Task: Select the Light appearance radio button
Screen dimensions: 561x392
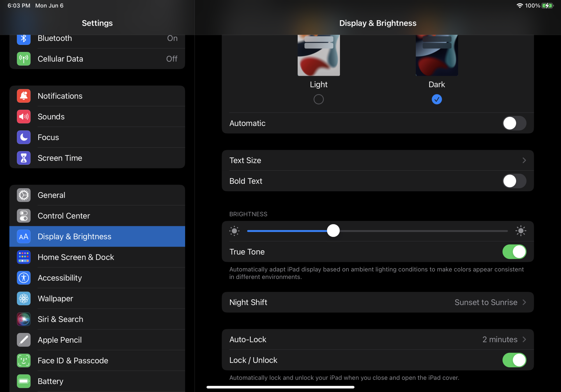Action: (x=318, y=99)
